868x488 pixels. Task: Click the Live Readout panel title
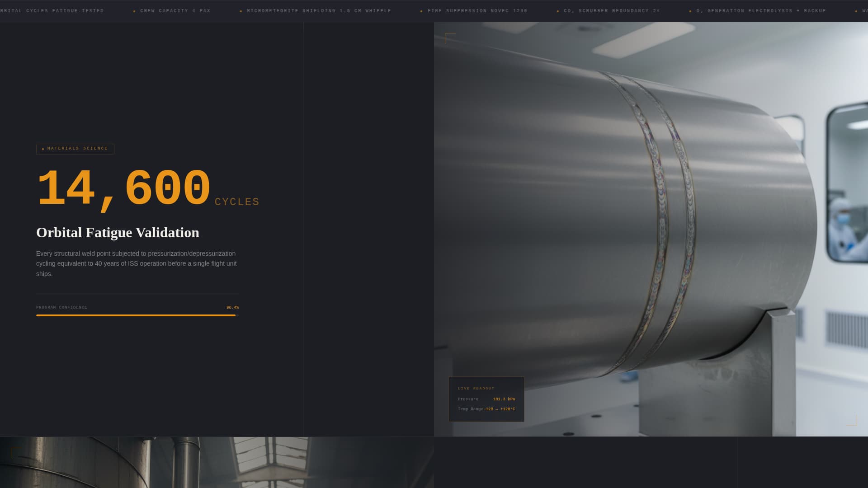pyautogui.click(x=476, y=389)
